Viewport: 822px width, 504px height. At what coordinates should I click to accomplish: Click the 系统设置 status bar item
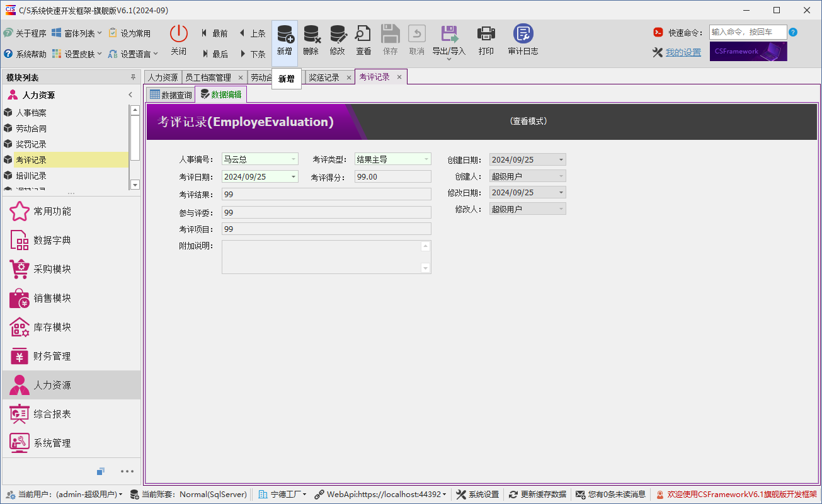pos(477,495)
